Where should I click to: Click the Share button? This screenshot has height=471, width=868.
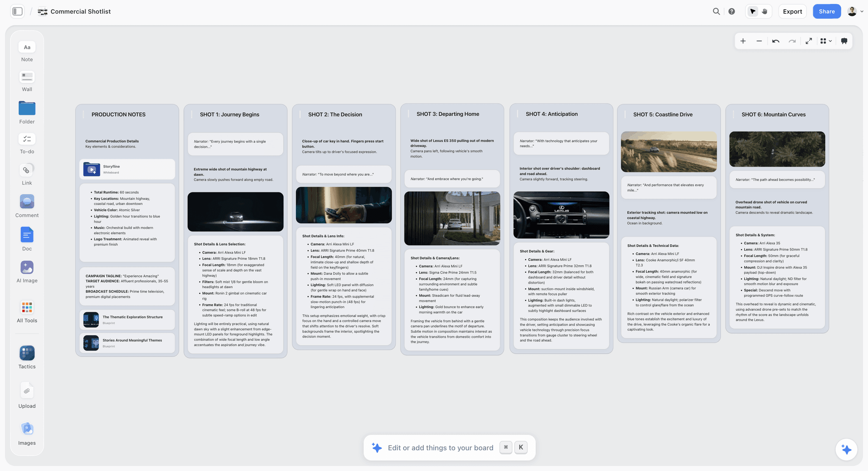(826, 11)
